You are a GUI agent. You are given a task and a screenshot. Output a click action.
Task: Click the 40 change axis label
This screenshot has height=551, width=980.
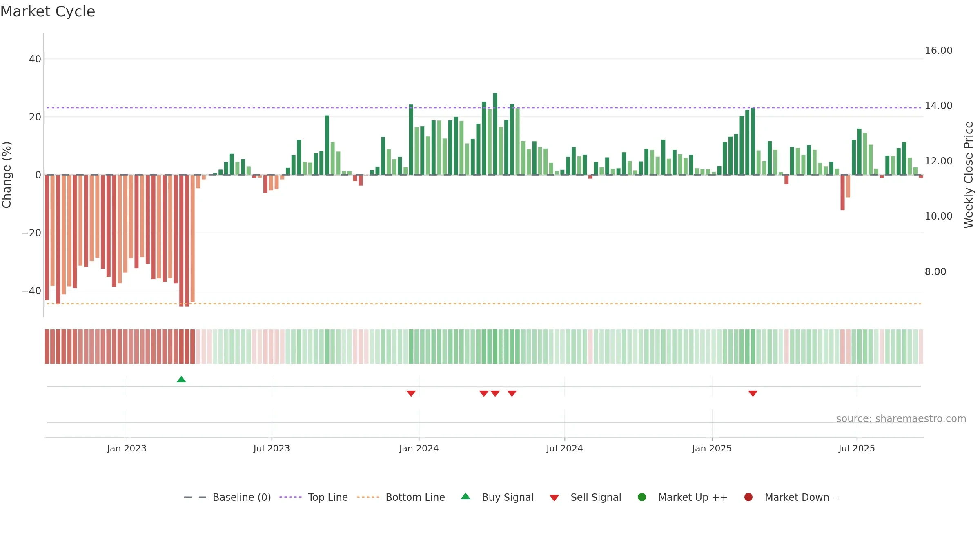click(x=35, y=59)
